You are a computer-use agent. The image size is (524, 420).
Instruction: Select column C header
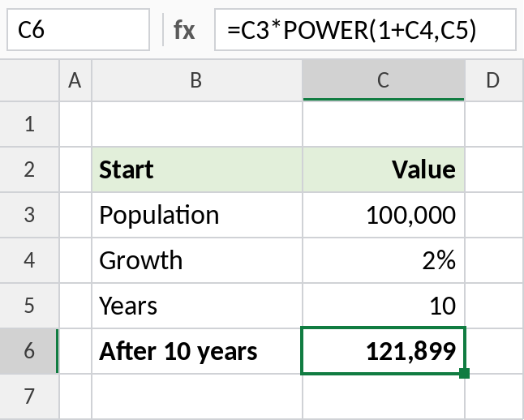[x=384, y=80]
